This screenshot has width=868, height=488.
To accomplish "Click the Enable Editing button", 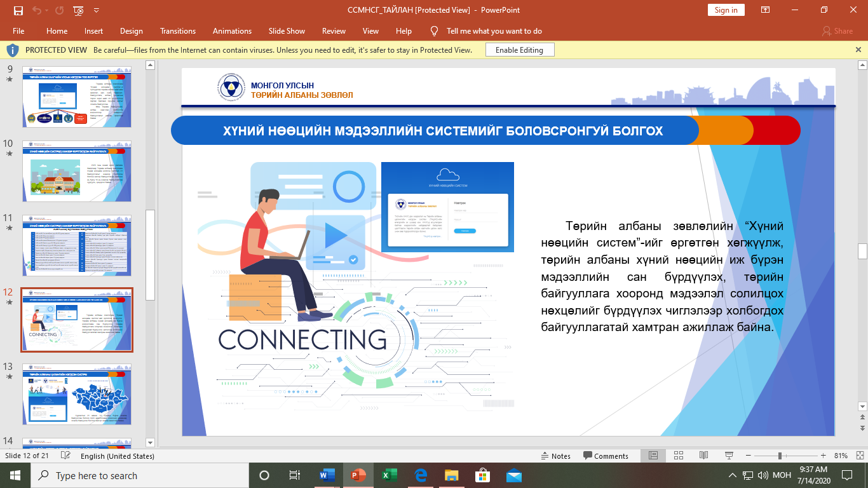I will click(519, 50).
